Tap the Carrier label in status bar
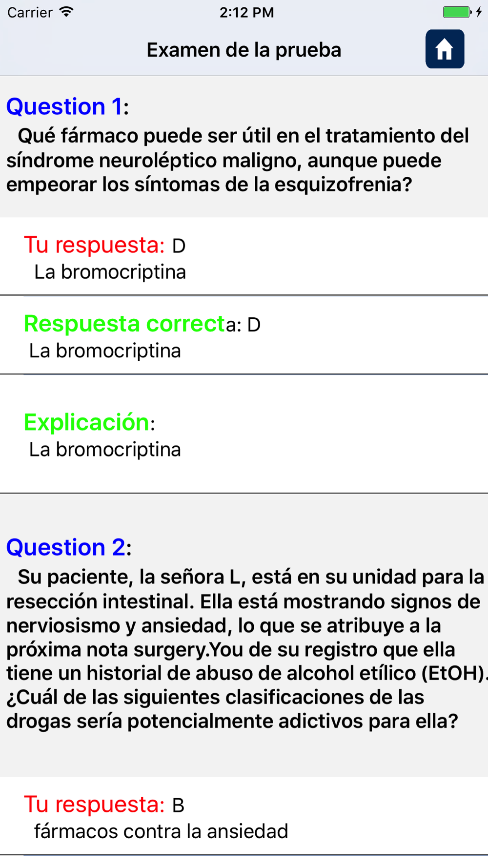This screenshot has width=488, height=868. (30, 12)
